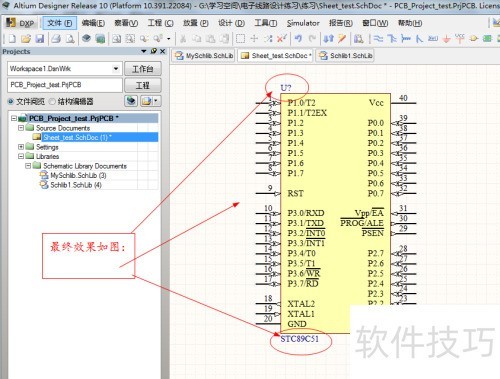Screen dimensions: 500x379
Task: Expand the Settings folder node
Action: [x=21, y=147]
